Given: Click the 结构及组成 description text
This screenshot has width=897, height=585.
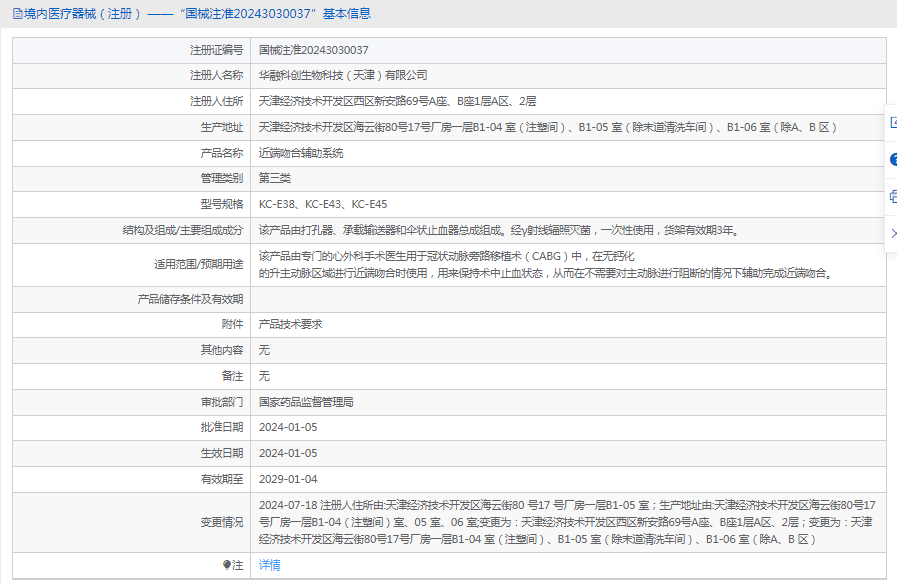Looking at the screenshot, I should pos(499,230).
